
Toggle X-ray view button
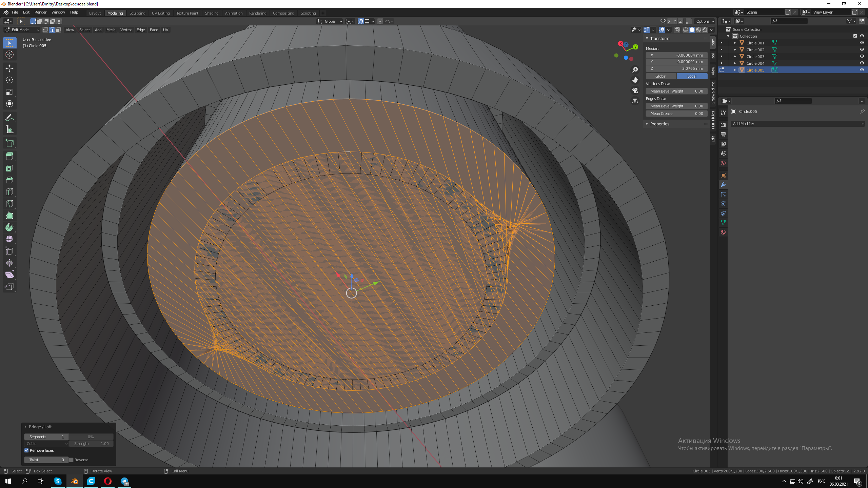click(x=677, y=30)
